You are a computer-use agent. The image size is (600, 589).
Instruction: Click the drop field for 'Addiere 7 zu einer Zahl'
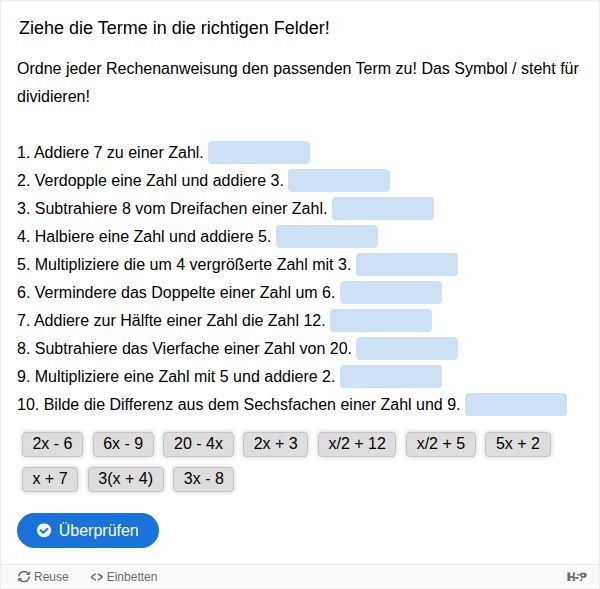coord(259,152)
